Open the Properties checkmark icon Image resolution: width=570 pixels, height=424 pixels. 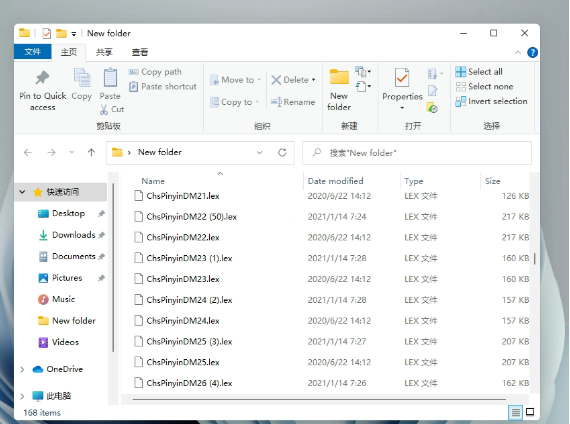[x=402, y=77]
